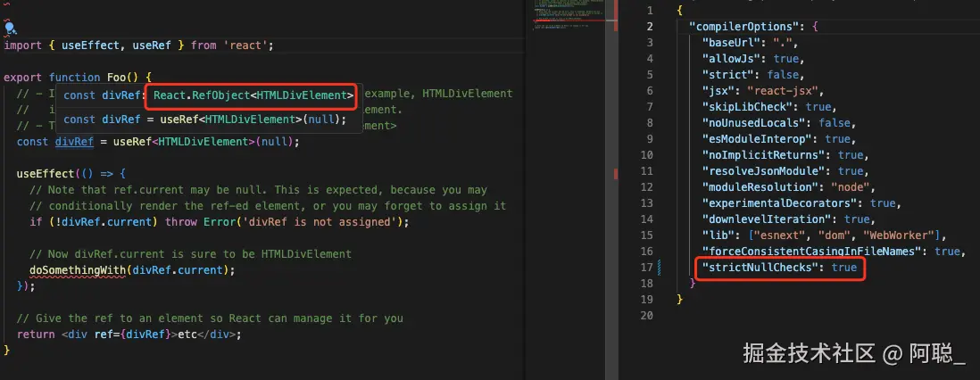Screen dimensions: 980x380
Task: Click the "noImplicitReturns" key
Action: pyautogui.click(x=763, y=155)
